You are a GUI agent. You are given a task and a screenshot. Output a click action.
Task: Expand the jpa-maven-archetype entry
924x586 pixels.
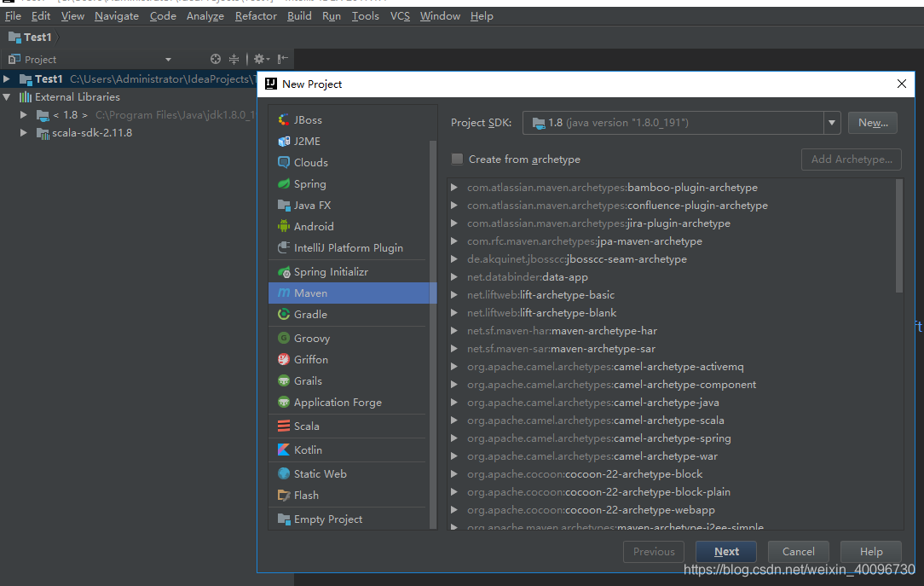point(454,241)
